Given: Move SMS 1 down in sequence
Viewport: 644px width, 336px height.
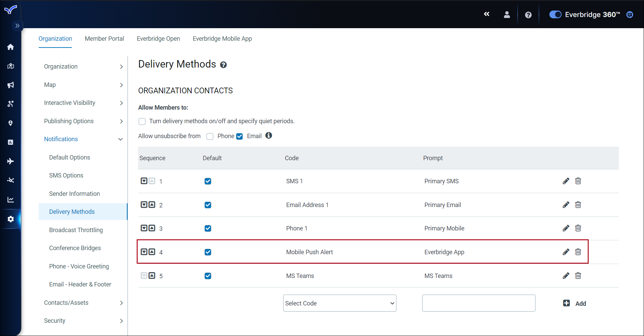Looking at the screenshot, I should pyautogui.click(x=144, y=181).
